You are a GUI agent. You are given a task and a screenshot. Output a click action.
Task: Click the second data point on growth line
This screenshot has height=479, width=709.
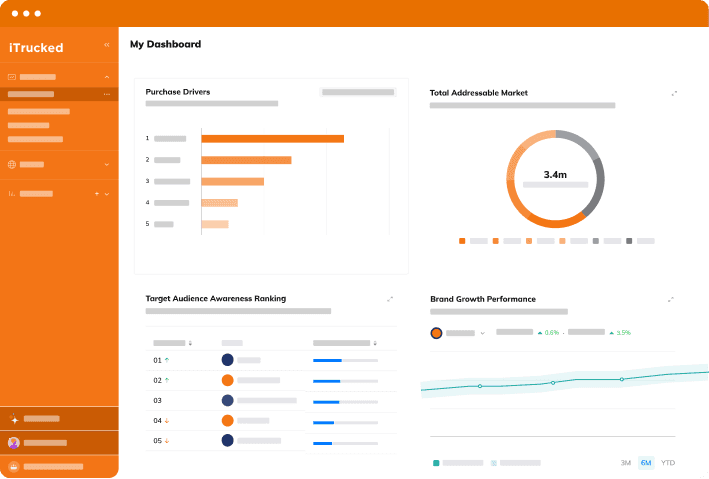coord(553,383)
